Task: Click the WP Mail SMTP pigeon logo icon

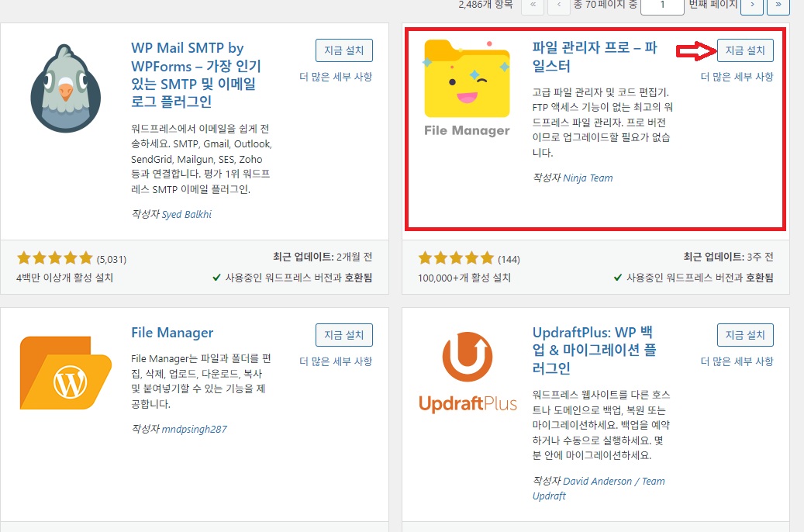Action: coord(65,88)
